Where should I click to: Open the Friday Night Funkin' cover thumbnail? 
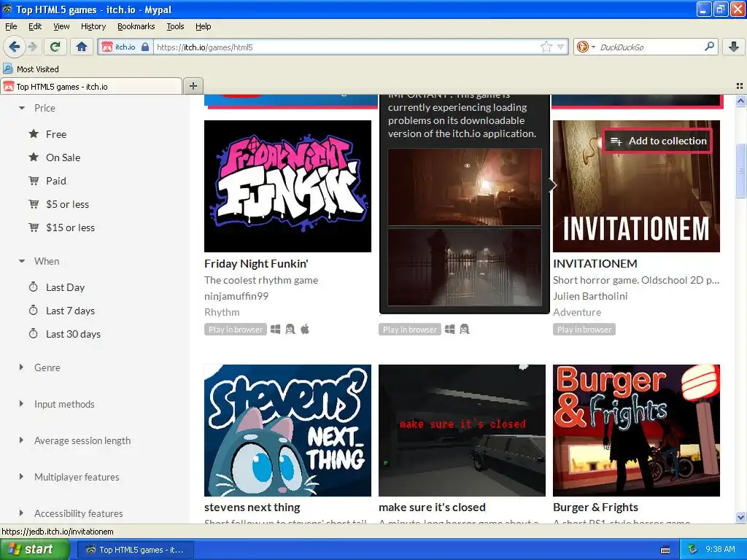(x=287, y=186)
